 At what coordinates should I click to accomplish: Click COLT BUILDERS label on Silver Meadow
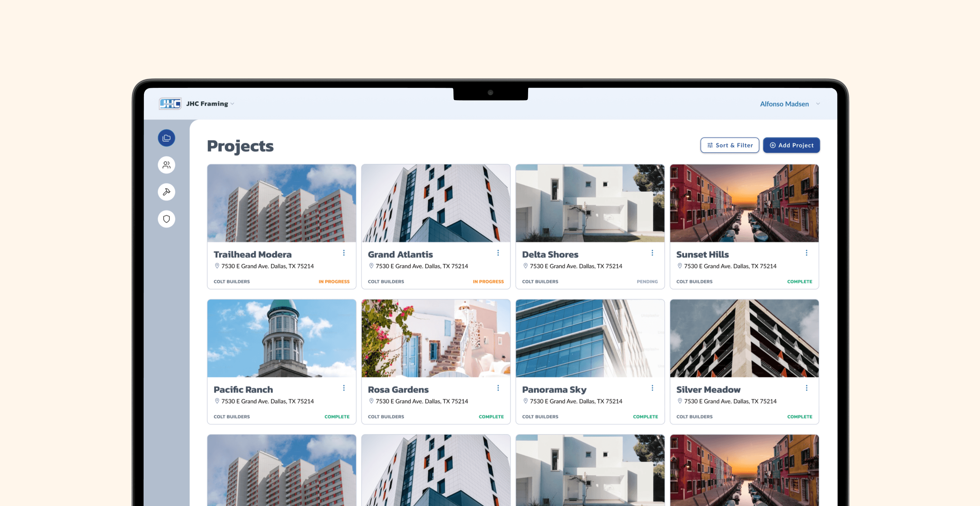694,416
